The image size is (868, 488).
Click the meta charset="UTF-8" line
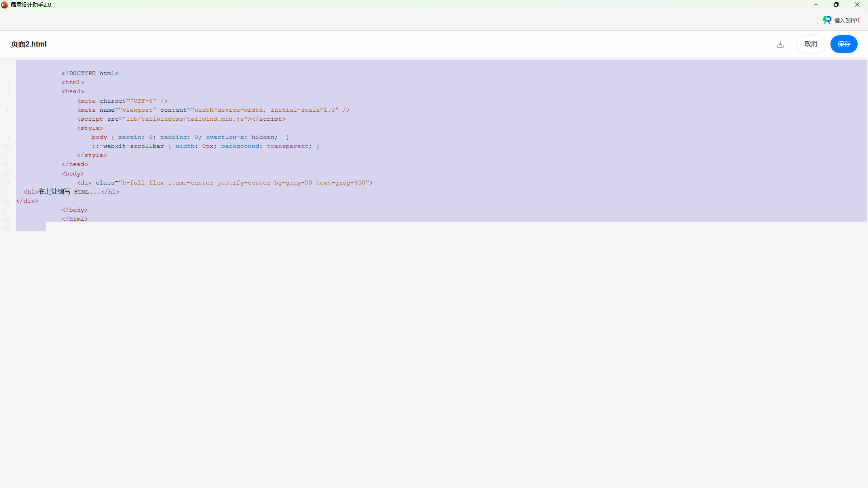[x=122, y=101]
